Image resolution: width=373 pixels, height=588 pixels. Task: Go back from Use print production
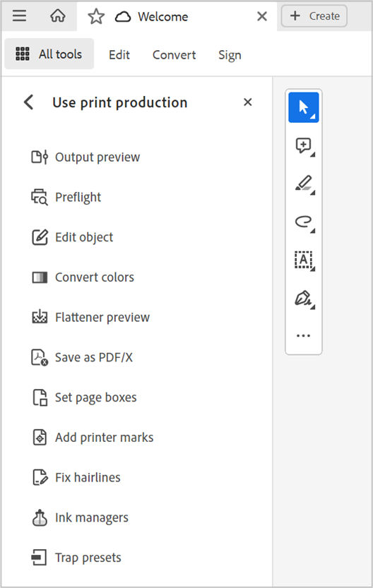pyautogui.click(x=28, y=102)
